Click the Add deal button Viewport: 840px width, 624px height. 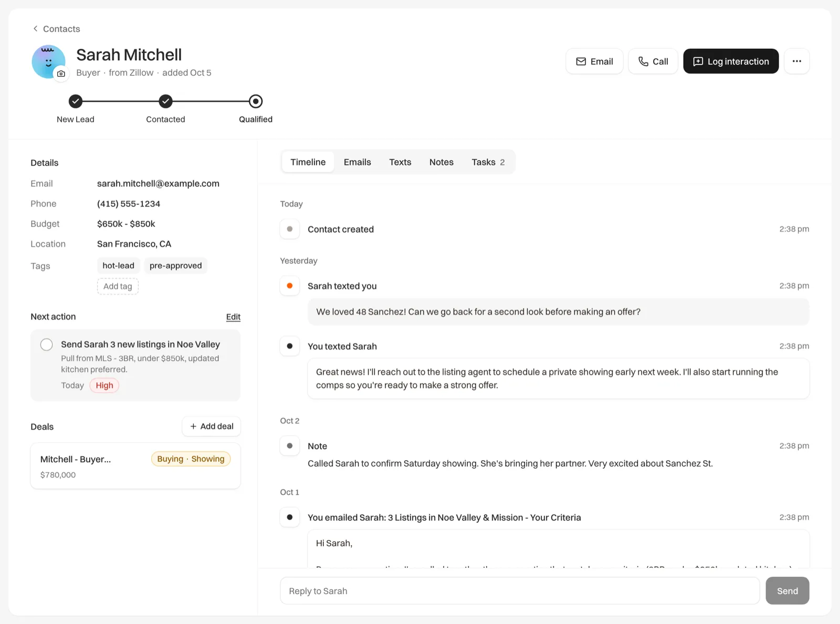[212, 427]
